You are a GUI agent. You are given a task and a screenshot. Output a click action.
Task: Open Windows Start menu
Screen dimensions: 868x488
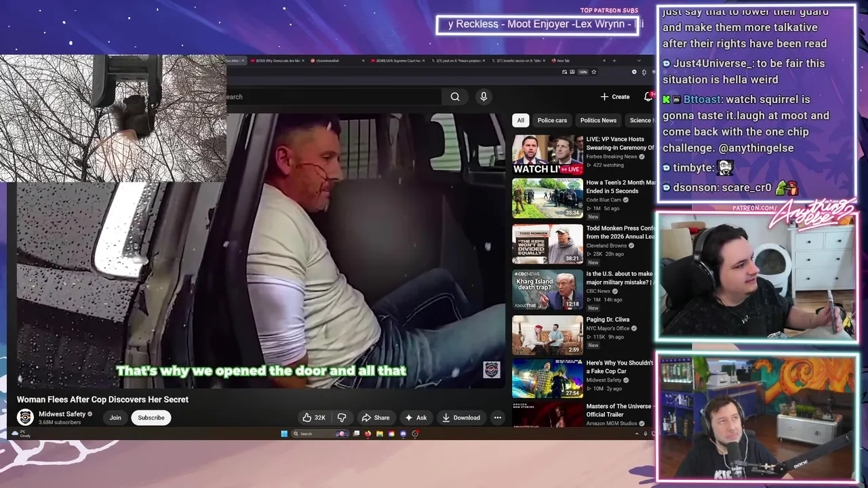tap(284, 434)
